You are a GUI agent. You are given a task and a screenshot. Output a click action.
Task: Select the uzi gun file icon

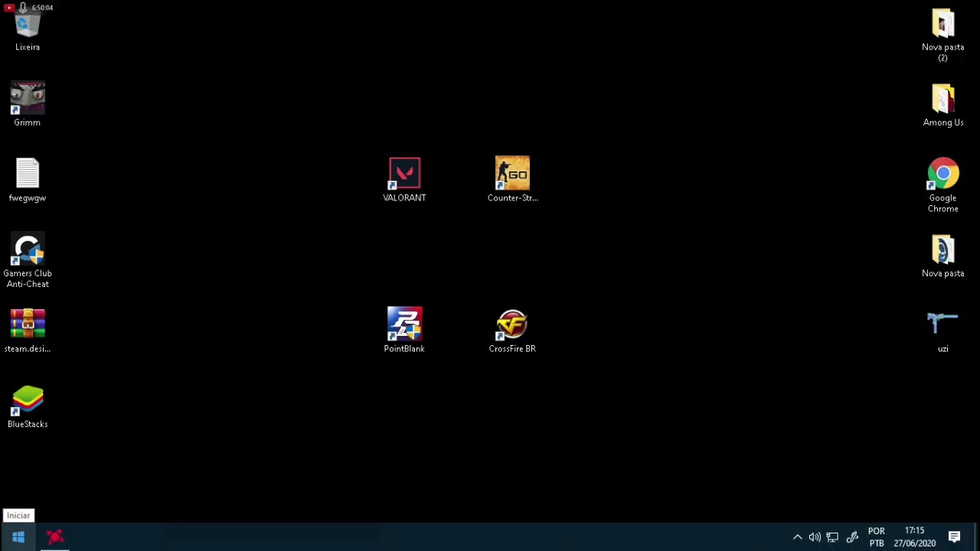pos(943,331)
